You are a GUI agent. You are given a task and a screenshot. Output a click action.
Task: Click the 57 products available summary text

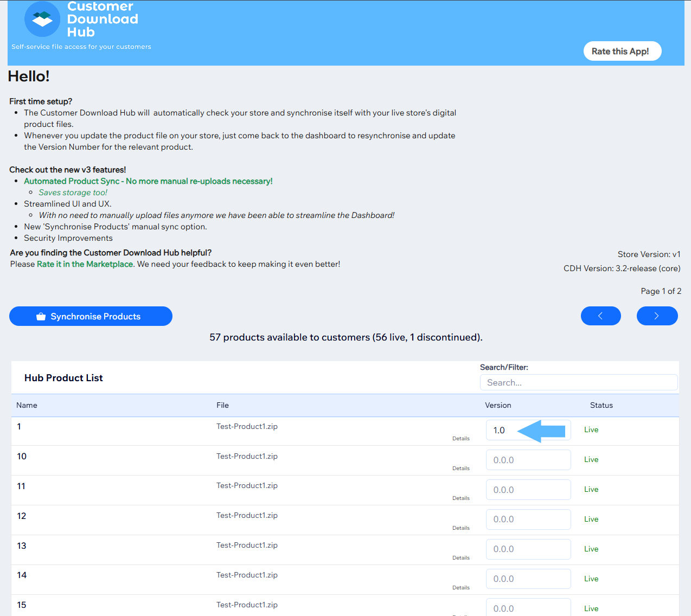coord(346,337)
